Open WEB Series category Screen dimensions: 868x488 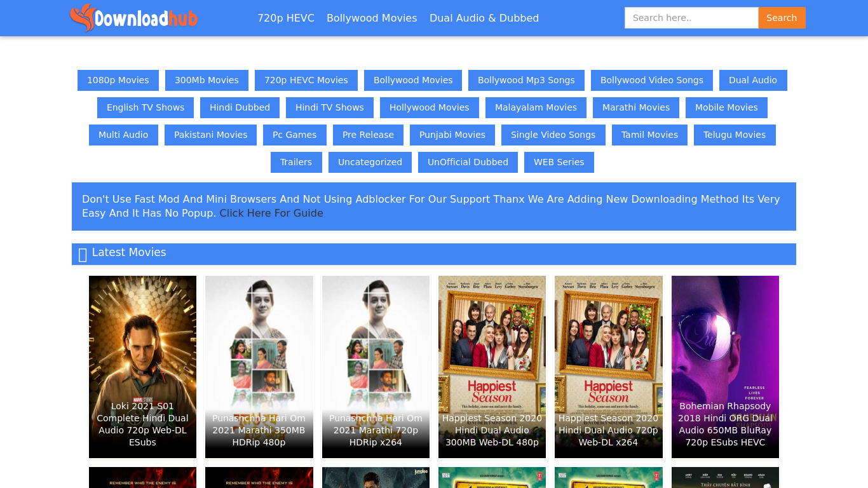[559, 162]
